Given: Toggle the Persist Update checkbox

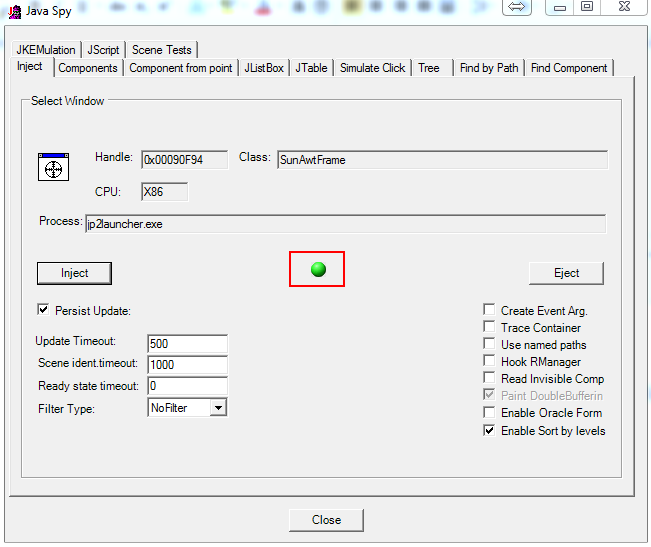Looking at the screenshot, I should (44, 310).
